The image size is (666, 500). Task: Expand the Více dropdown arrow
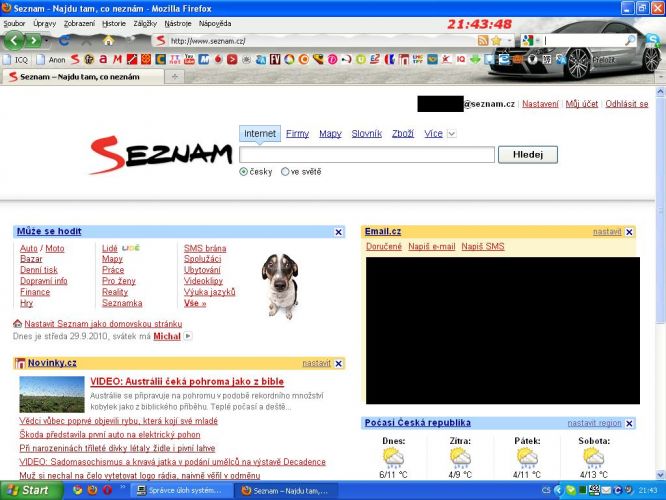(x=452, y=134)
